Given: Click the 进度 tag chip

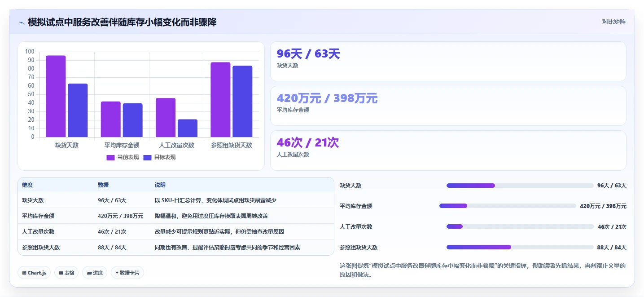Looking at the screenshot, I should pyautogui.click(x=95, y=273).
